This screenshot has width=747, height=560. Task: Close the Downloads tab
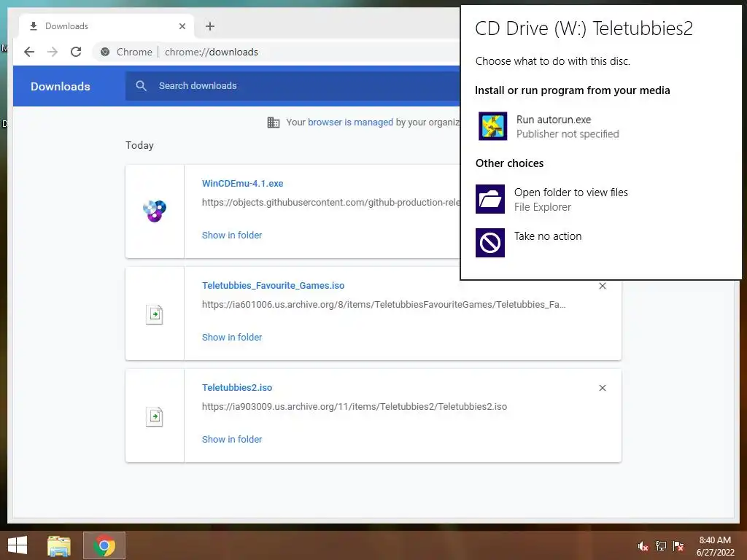(x=182, y=26)
